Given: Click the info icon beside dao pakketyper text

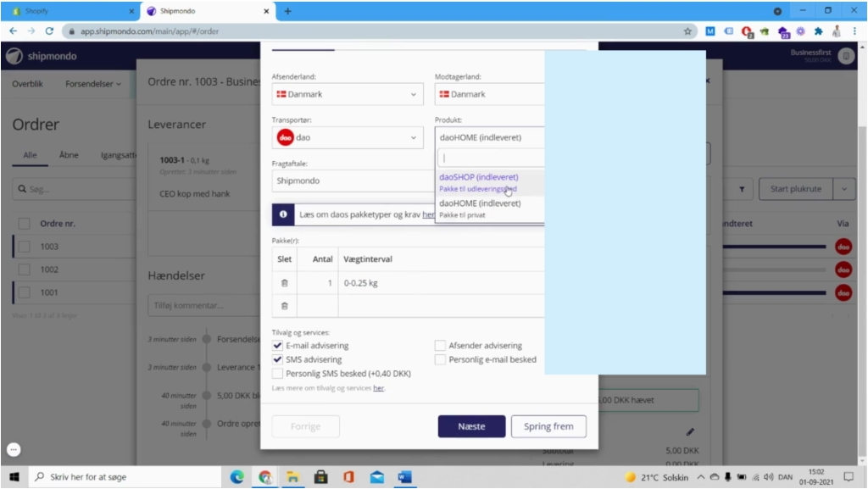Looking at the screenshot, I should [x=283, y=214].
